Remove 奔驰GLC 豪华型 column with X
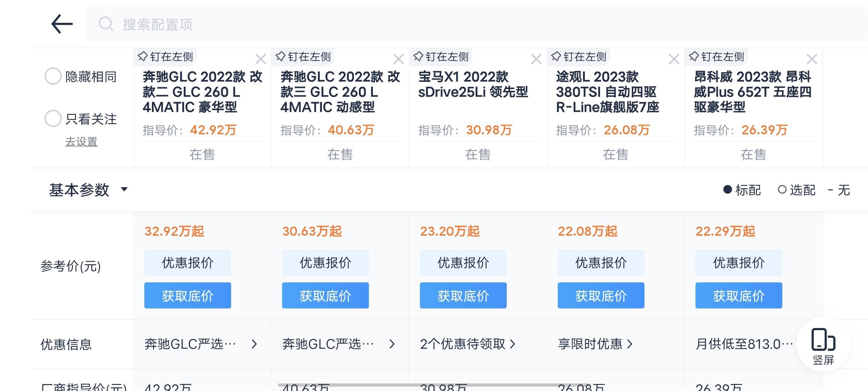 pyautogui.click(x=260, y=59)
